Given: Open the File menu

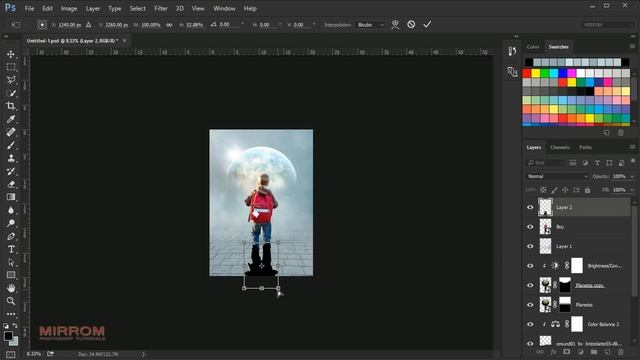Looking at the screenshot, I should (x=29, y=8).
